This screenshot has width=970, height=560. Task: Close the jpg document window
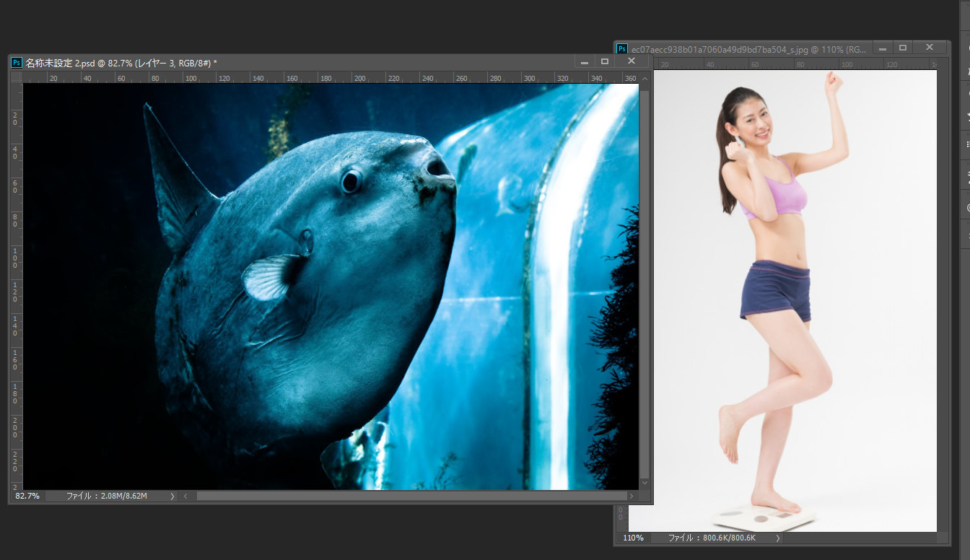[x=929, y=48]
